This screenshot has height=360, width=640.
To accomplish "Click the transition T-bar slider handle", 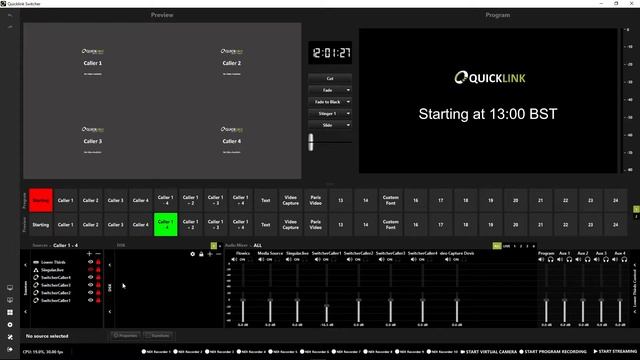I will click(311, 142).
